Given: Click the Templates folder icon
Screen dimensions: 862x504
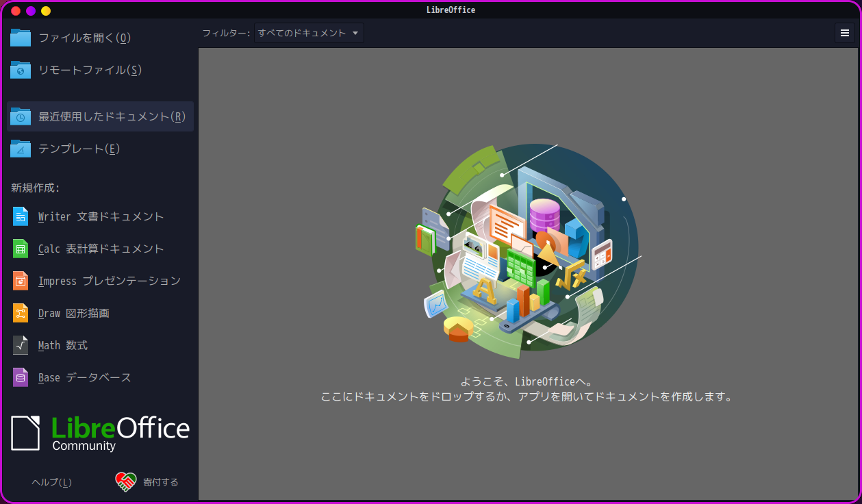Looking at the screenshot, I should pyautogui.click(x=21, y=149).
